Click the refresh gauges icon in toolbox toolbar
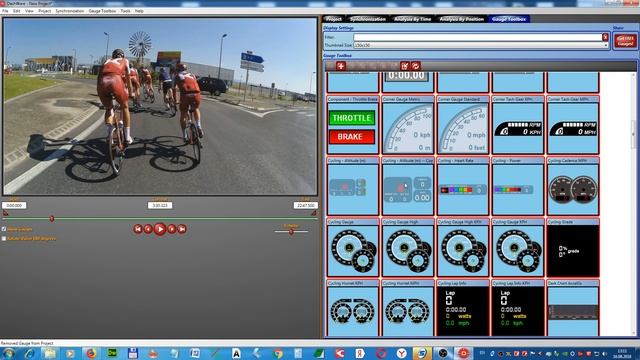The height and width of the screenshot is (360, 640). point(416,66)
